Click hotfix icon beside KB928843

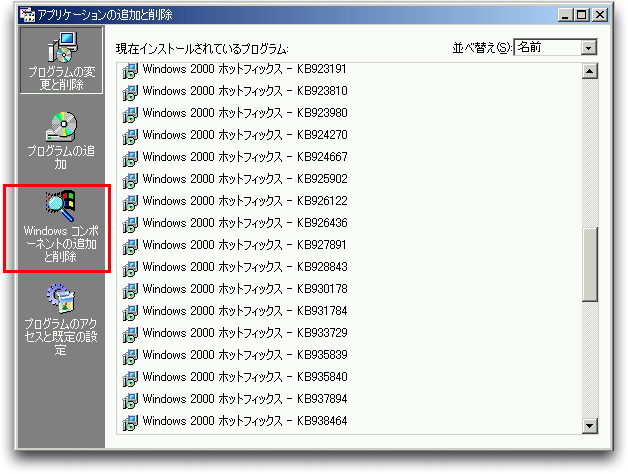click(130, 268)
